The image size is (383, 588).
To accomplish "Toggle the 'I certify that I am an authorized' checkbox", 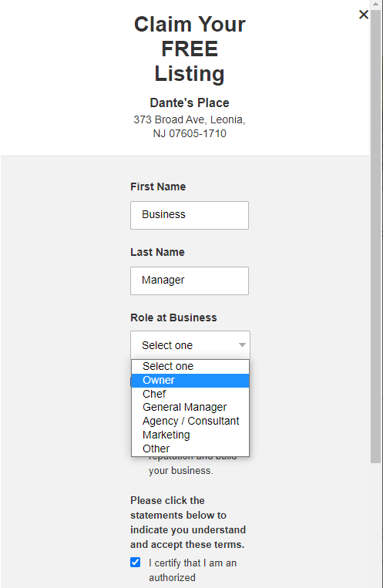I will point(136,562).
